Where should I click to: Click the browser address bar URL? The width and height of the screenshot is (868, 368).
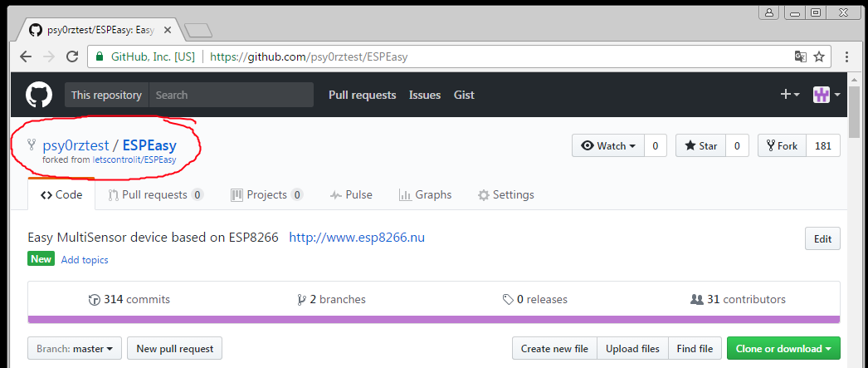point(309,56)
